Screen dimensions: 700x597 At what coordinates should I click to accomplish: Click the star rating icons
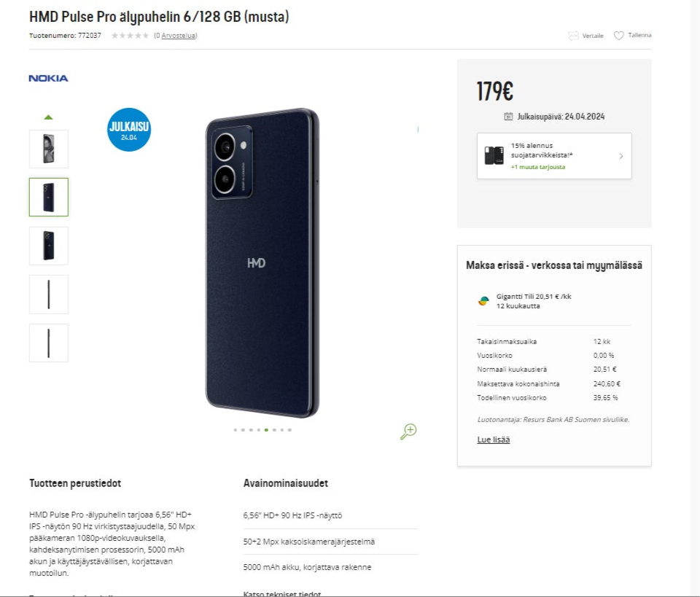(130, 36)
